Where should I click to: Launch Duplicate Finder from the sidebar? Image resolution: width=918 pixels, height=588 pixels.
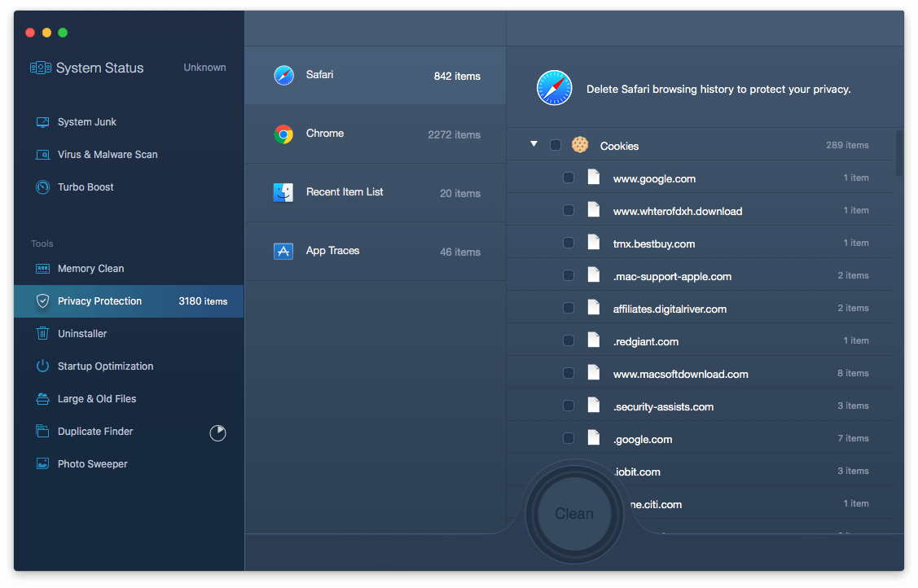pos(129,431)
